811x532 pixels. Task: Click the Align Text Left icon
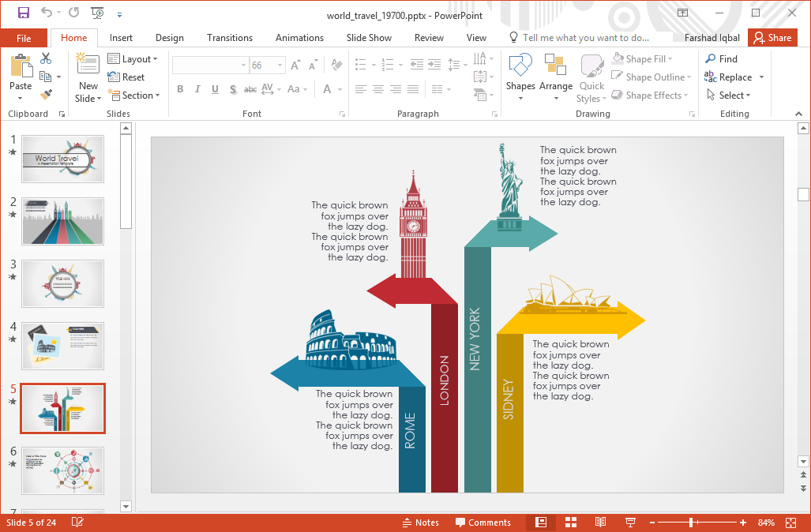pyautogui.click(x=361, y=89)
